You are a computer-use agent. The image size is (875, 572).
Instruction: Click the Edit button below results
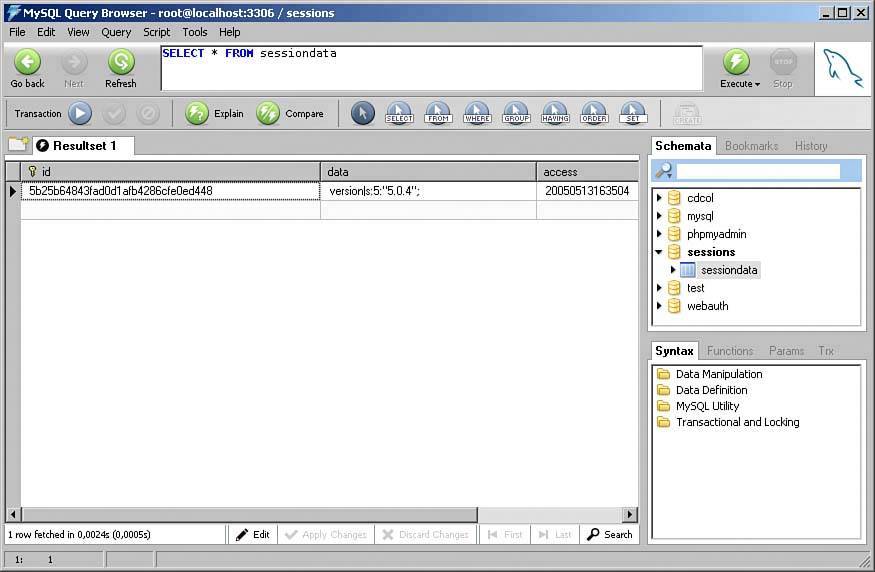(x=253, y=535)
